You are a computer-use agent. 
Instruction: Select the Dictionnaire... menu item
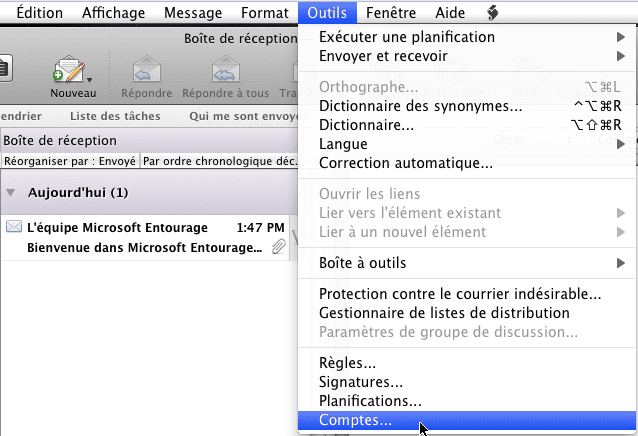coord(467,125)
